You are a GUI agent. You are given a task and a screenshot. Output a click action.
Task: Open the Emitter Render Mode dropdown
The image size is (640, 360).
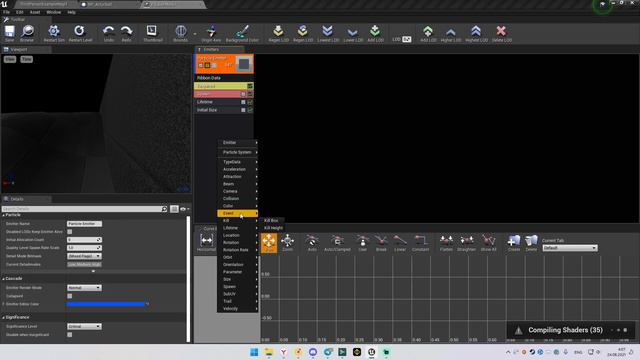(x=84, y=288)
